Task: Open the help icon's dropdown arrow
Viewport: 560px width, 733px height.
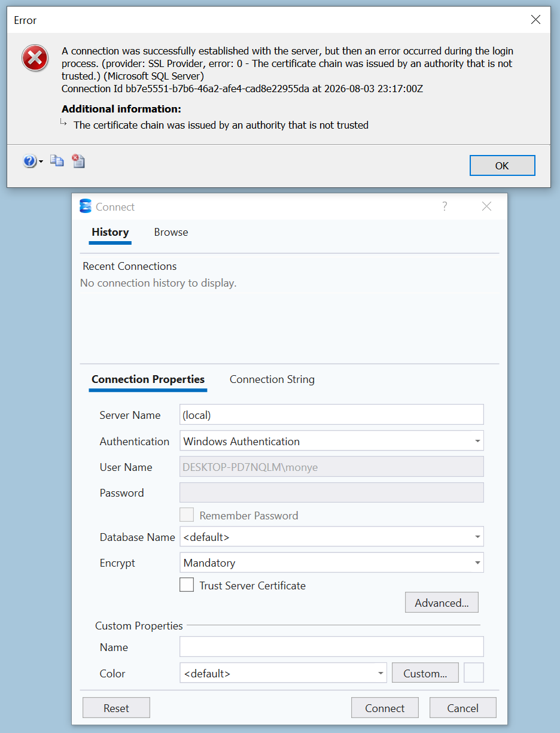Action: [x=41, y=162]
